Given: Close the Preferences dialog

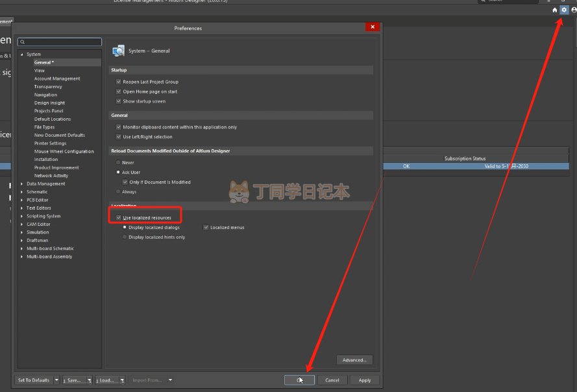Looking at the screenshot, I should [373, 27].
